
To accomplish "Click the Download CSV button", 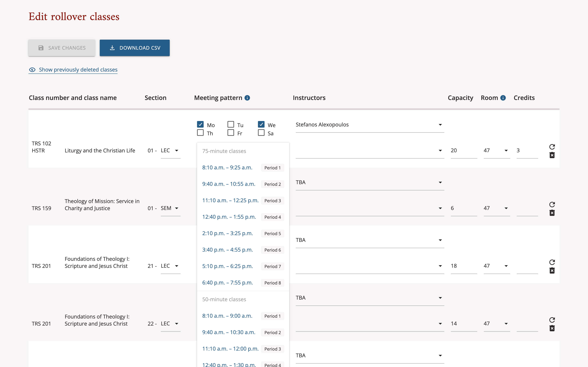I will (x=135, y=48).
